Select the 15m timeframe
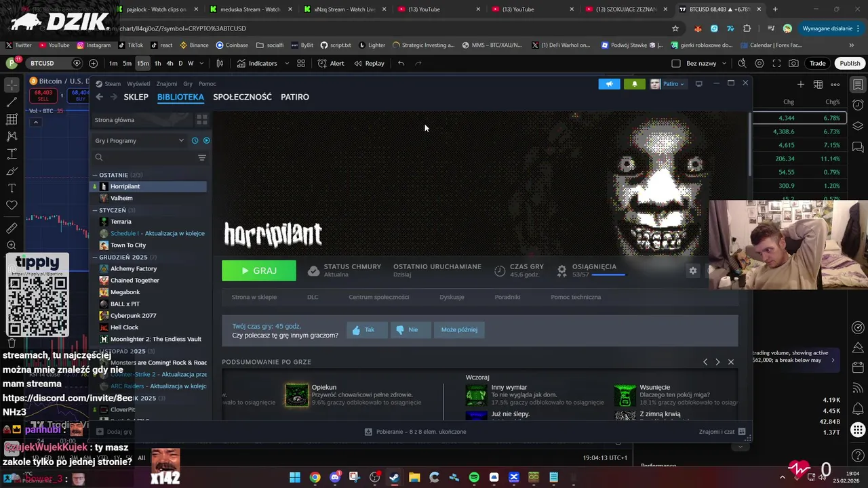The width and height of the screenshot is (868, 488). click(143, 63)
